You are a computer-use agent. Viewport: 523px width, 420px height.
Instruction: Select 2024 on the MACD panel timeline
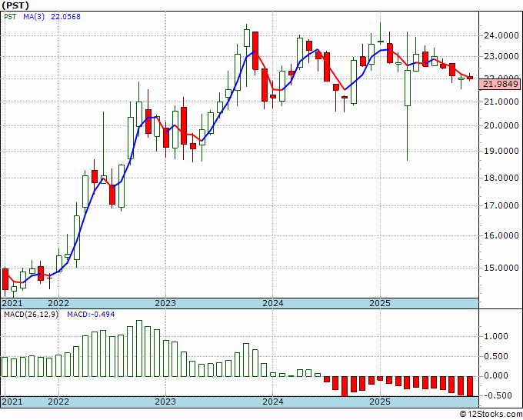pos(273,402)
